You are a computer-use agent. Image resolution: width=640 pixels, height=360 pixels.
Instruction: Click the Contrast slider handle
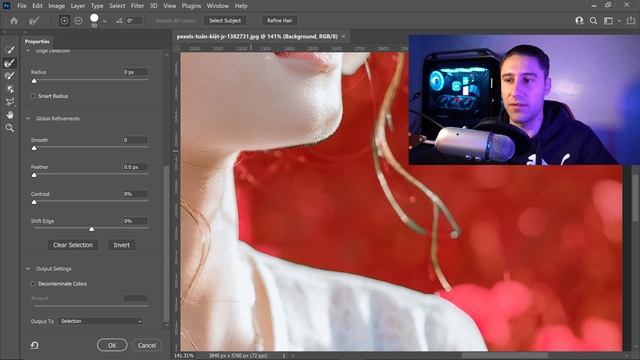click(x=34, y=202)
